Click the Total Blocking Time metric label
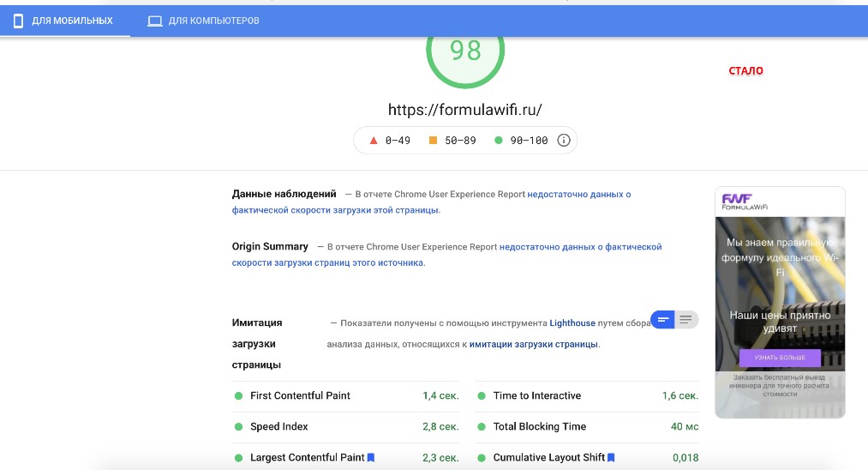This screenshot has width=868, height=470. (540, 427)
